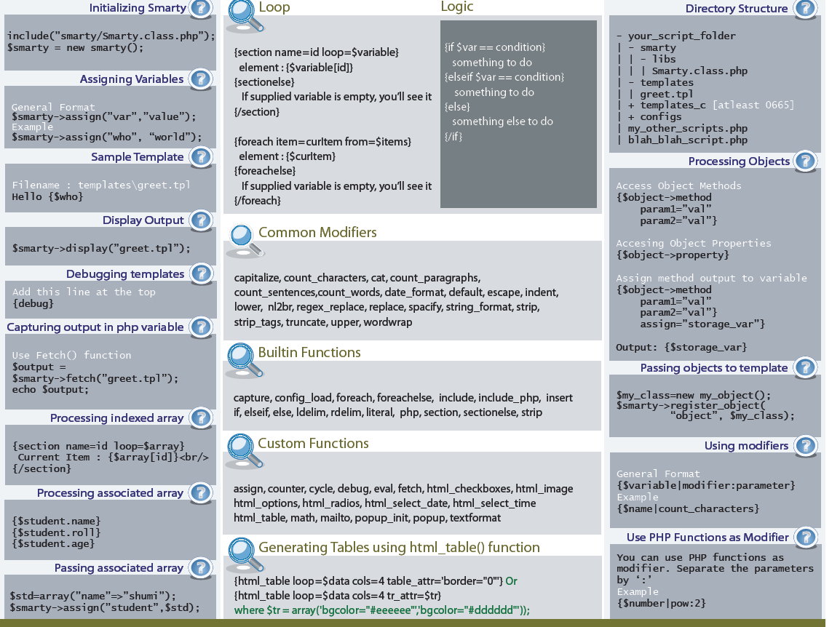Click the help icon beside Debugging templates
Image resolution: width=840 pixels, height=627 pixels.
point(201,274)
